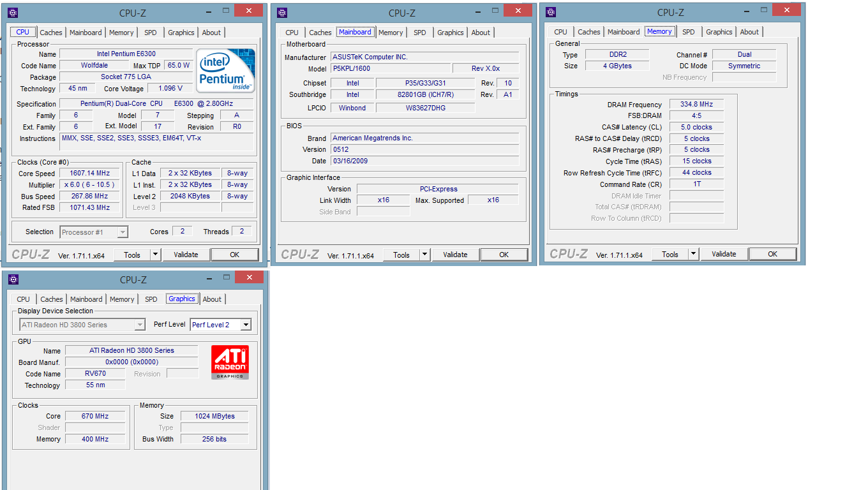Open Mainboard tab in the CPU window
This screenshot has width=868, height=490.
click(86, 33)
